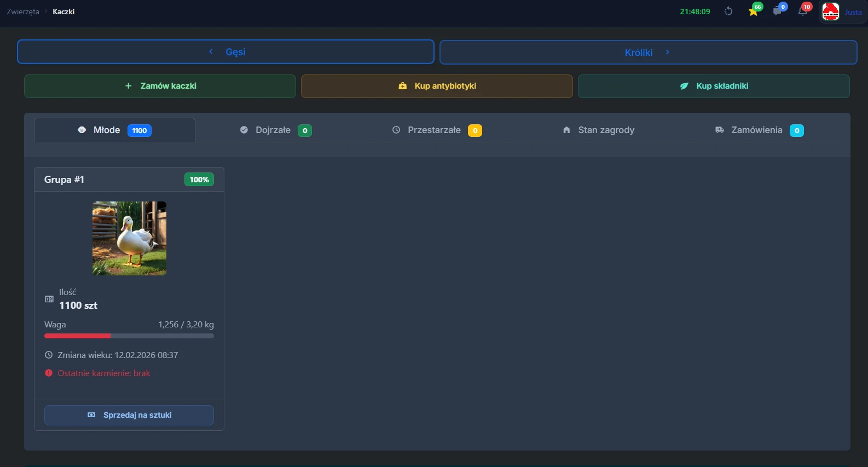Go to previous animal page Gęsi
This screenshot has height=467, width=868.
click(x=225, y=52)
